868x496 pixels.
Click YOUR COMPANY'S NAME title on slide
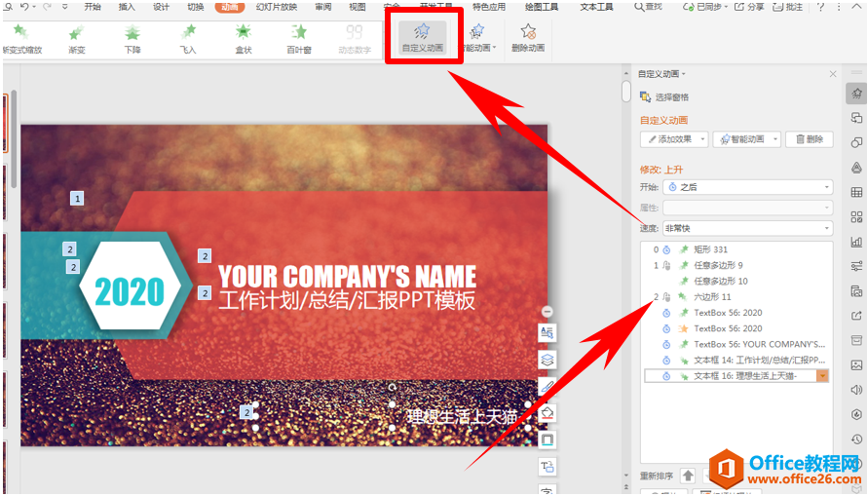(x=347, y=276)
